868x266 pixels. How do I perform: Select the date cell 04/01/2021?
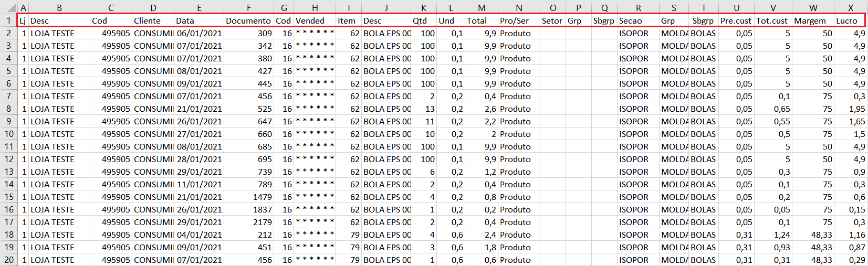click(199, 235)
